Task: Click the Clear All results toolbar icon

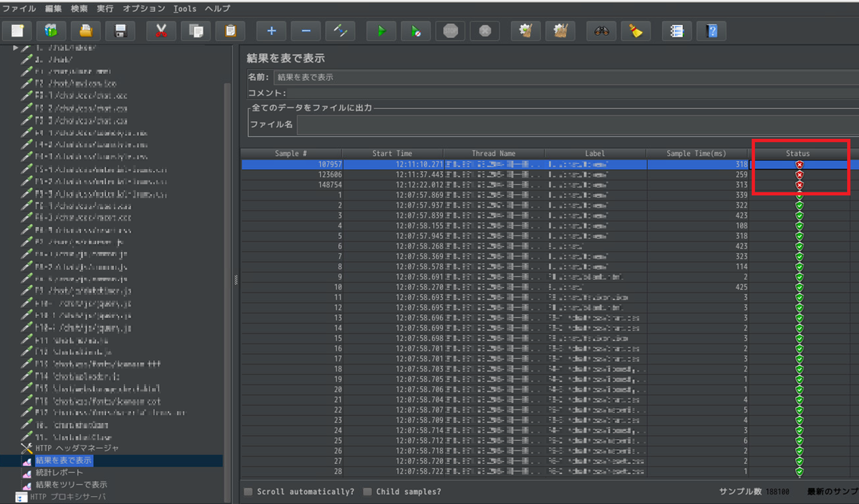Action: 560,31
